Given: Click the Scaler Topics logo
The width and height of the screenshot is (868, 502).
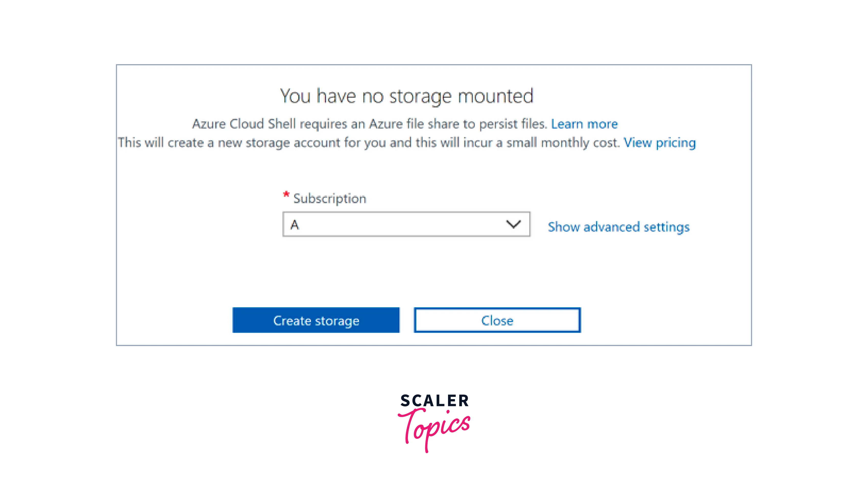Looking at the screenshot, I should point(434,422).
